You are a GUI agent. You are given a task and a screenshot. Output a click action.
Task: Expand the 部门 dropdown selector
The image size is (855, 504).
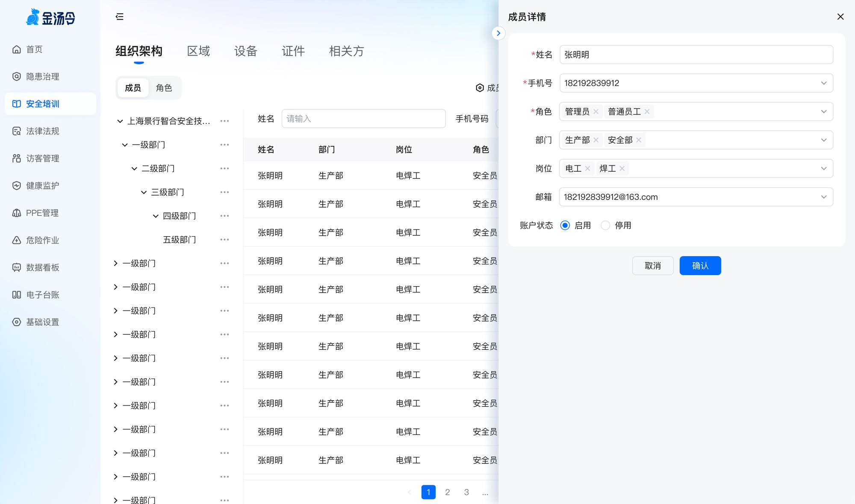click(823, 140)
